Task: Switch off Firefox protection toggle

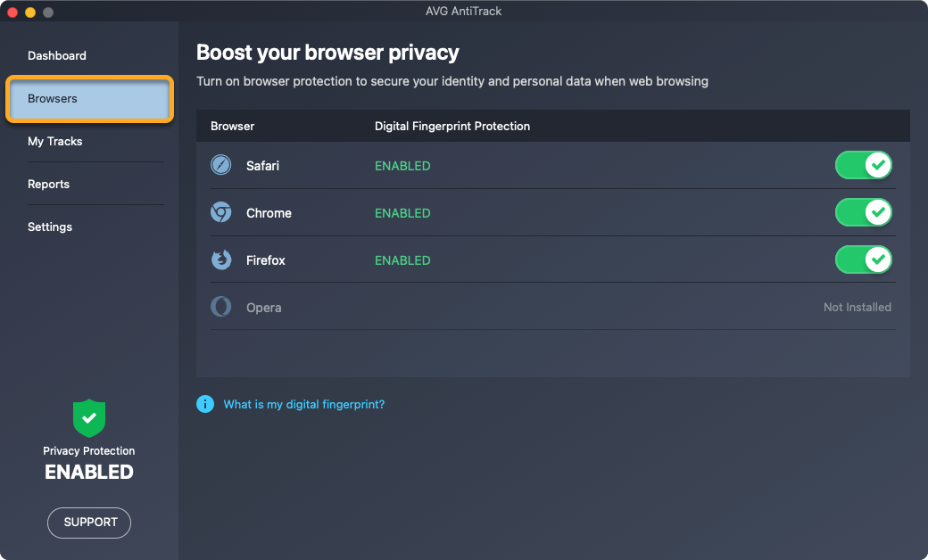Action: 863,259
